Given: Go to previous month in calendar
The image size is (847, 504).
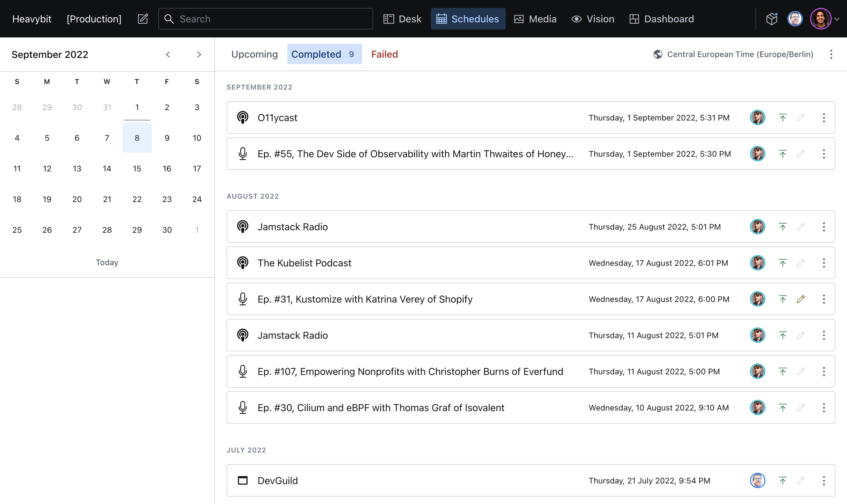Looking at the screenshot, I should coord(168,55).
